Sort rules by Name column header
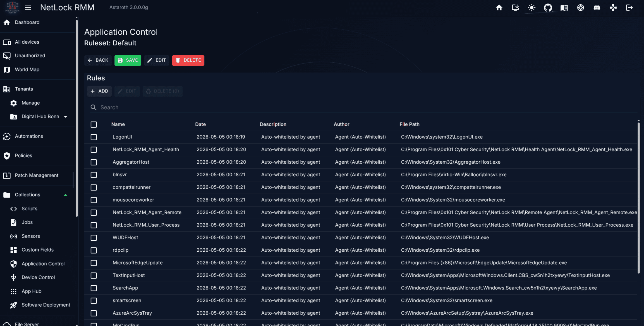 coord(118,124)
